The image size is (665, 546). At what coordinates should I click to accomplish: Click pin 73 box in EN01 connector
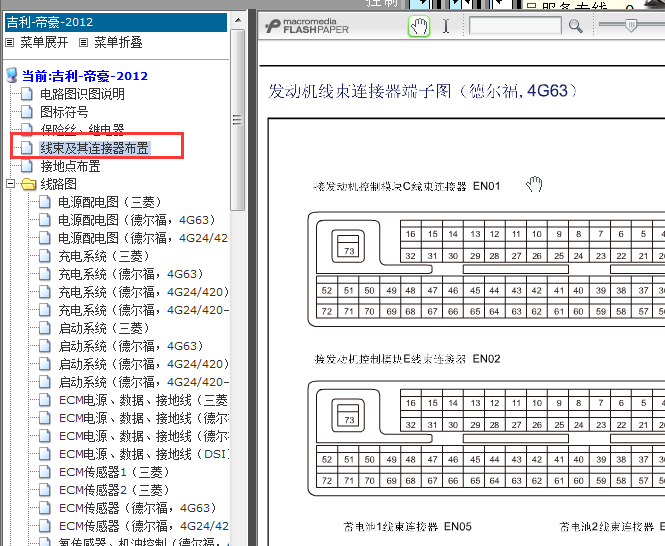(348, 246)
